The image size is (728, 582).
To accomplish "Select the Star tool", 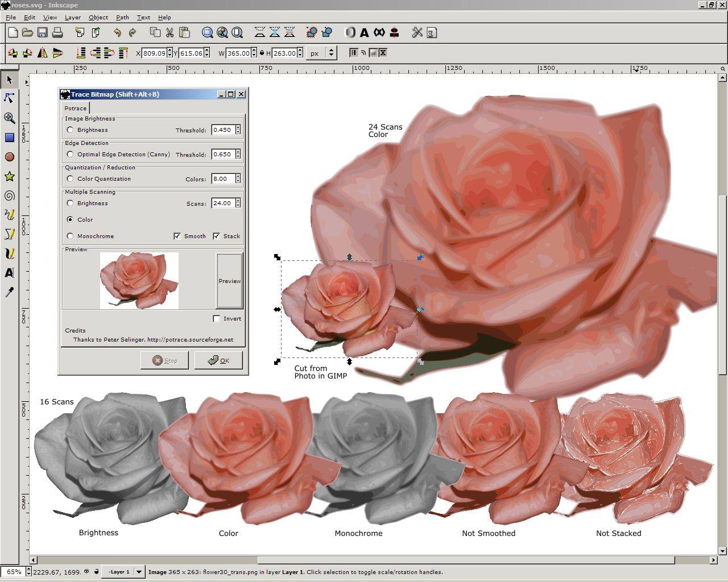I will tap(9, 176).
